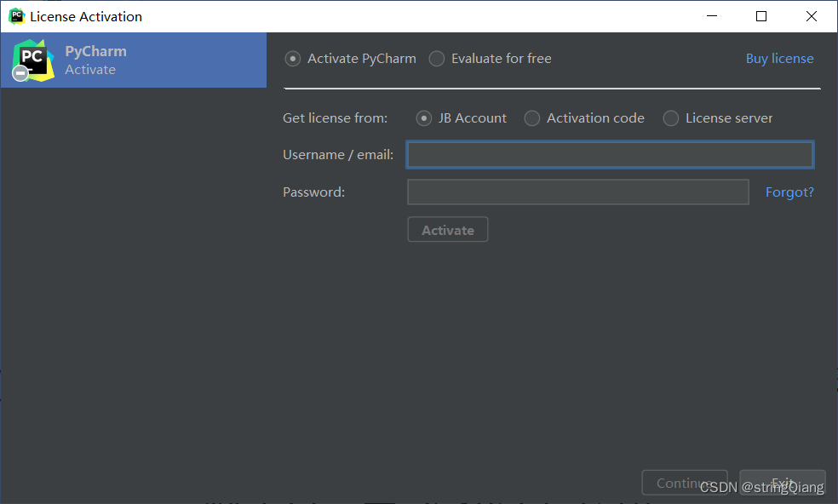
Task: Switch license source to Activation code
Action: coord(531,118)
